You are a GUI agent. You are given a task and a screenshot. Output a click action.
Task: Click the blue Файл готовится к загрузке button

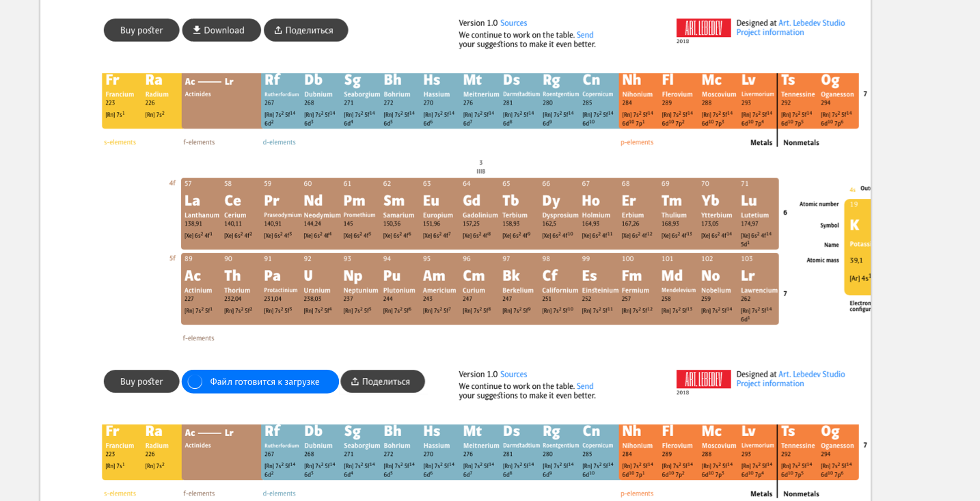point(260,381)
